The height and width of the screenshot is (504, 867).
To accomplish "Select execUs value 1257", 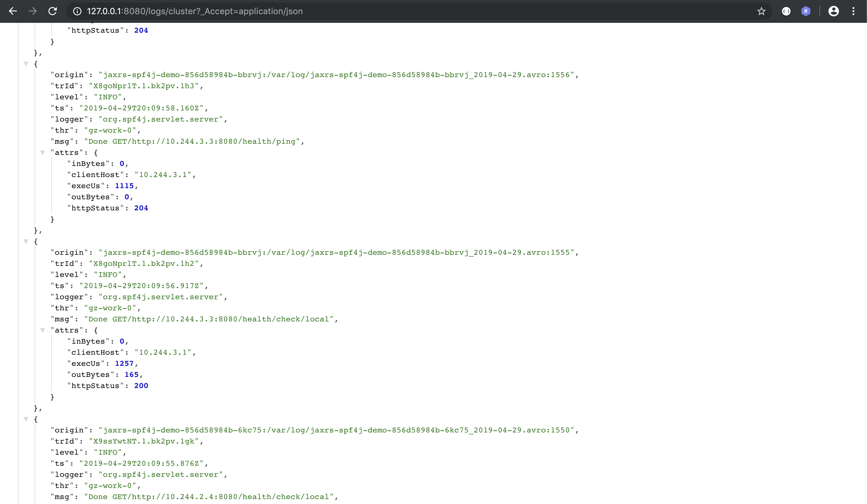I will tap(124, 364).
